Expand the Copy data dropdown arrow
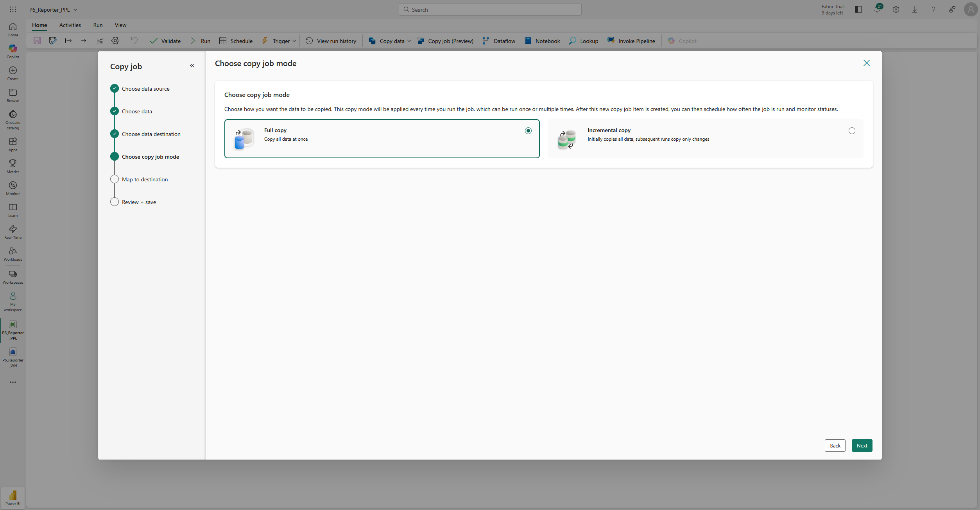The width and height of the screenshot is (980, 510). (x=409, y=41)
